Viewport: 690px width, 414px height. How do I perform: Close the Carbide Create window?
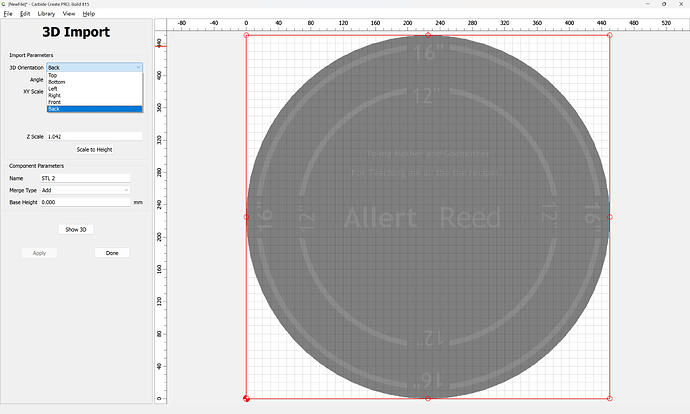[681, 4]
